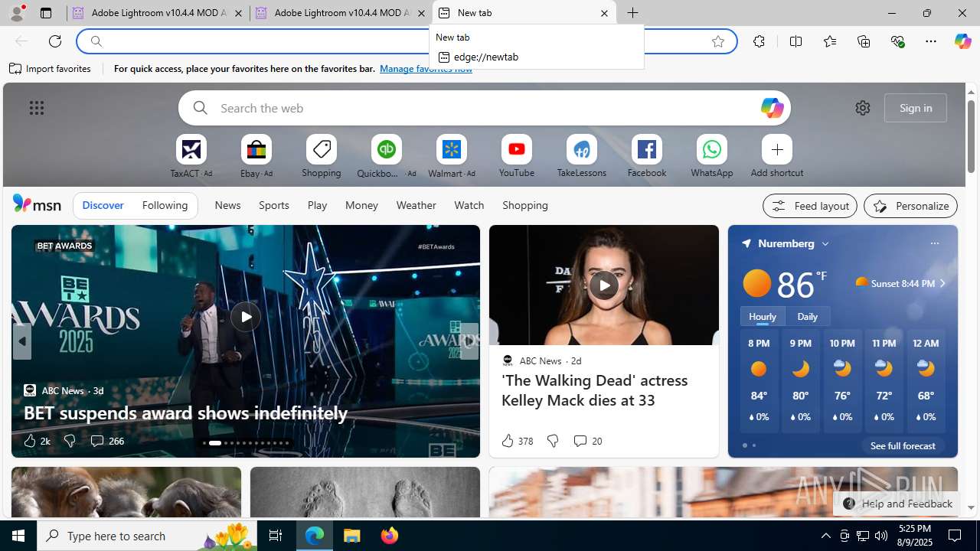Click the Sign in button
This screenshot has width=980, height=551.
pyautogui.click(x=916, y=108)
